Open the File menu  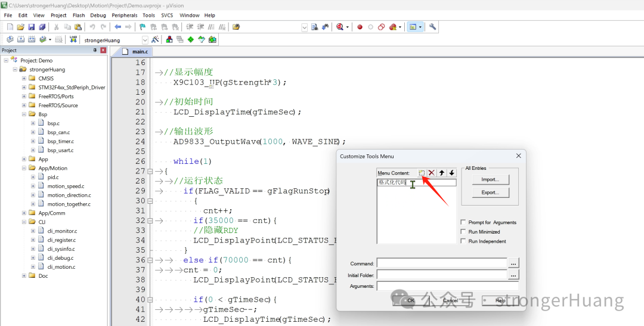[8, 15]
